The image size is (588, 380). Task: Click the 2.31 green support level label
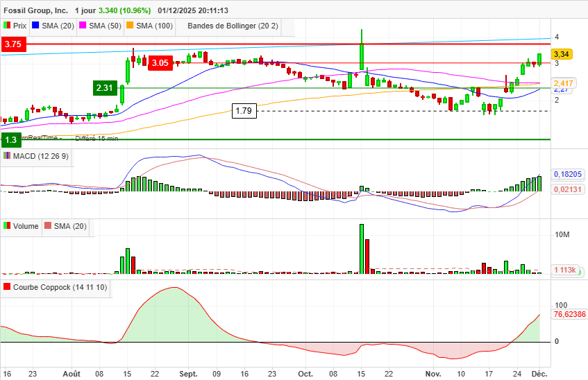pyautogui.click(x=105, y=87)
